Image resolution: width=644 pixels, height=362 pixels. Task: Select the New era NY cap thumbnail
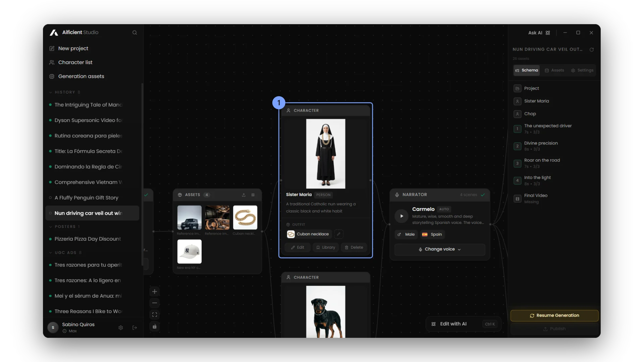[x=189, y=251]
